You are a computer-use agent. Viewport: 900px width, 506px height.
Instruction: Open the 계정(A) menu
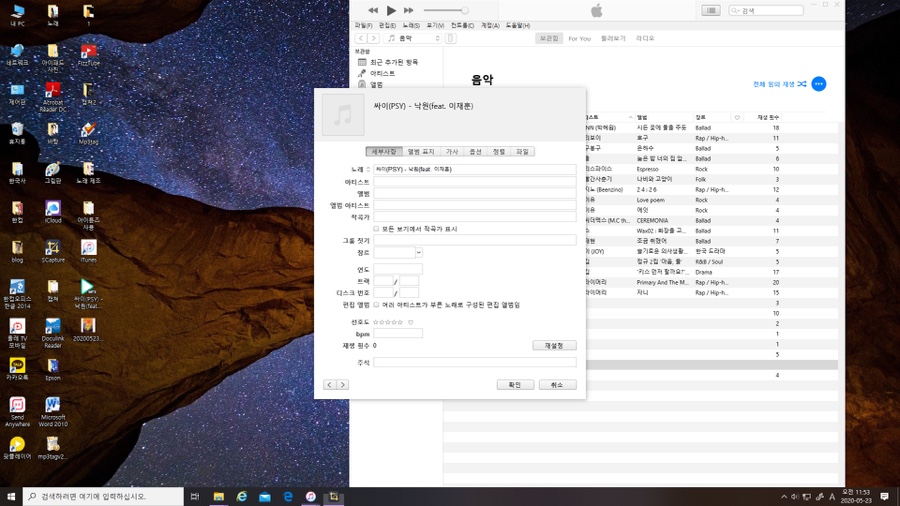click(x=490, y=25)
